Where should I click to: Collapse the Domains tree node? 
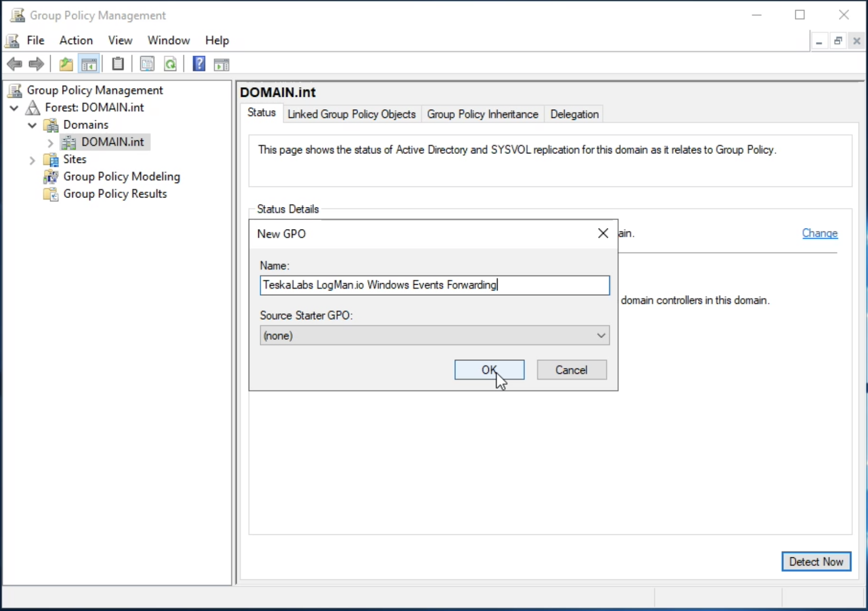pos(32,125)
